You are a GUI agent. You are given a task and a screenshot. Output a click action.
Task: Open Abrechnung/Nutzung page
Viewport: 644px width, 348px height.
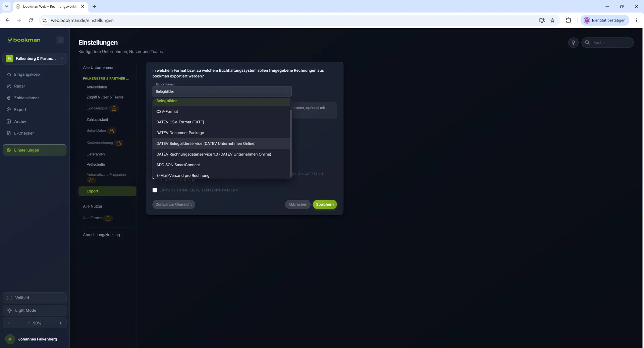[x=101, y=235]
